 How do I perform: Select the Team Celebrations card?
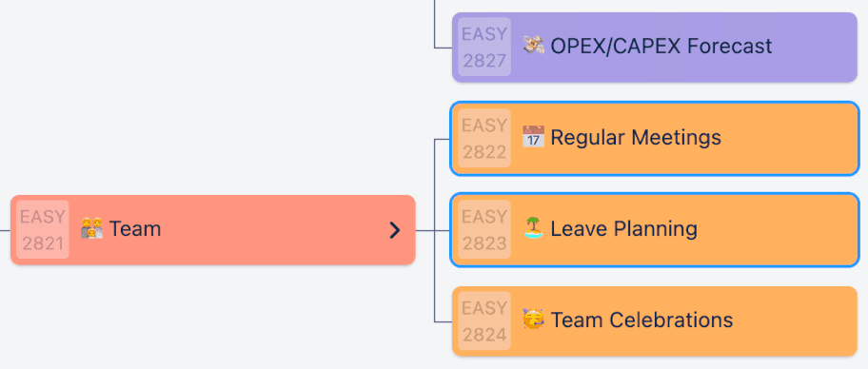(x=655, y=320)
